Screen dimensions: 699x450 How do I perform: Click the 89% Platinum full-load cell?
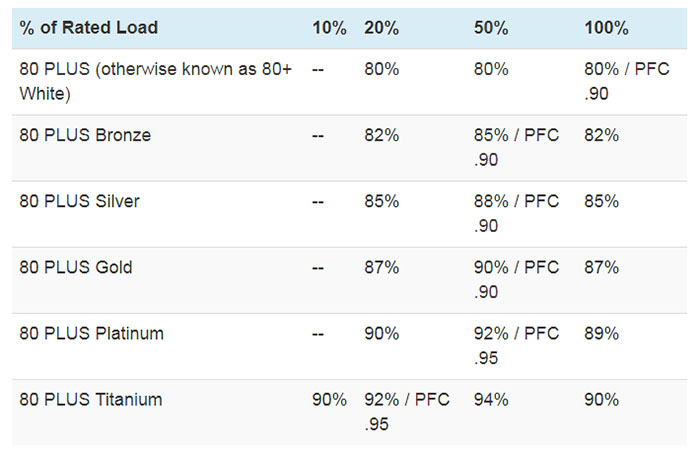pos(601,333)
